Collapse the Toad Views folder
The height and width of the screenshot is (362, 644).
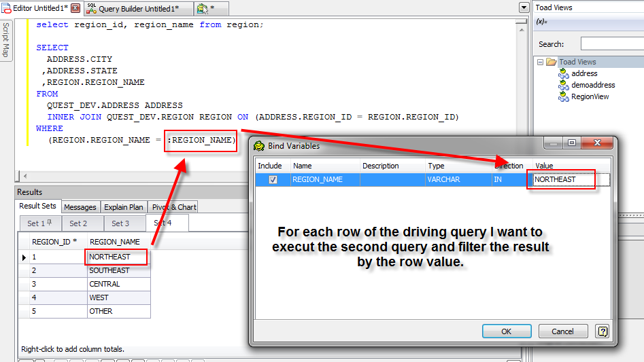pyautogui.click(x=541, y=62)
